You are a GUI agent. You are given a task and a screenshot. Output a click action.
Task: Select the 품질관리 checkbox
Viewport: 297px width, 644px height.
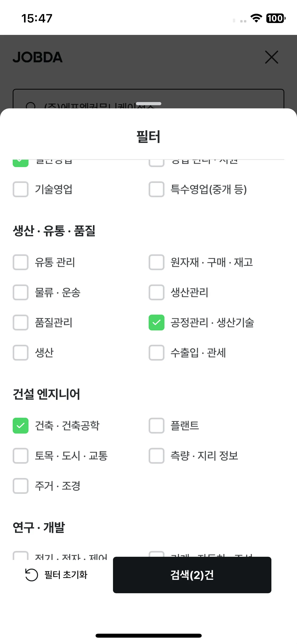21,323
